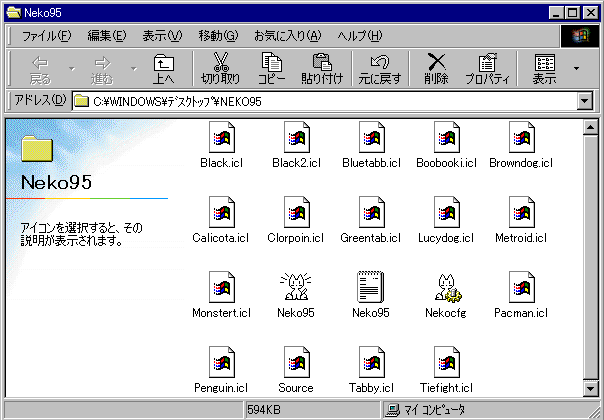The width and height of the screenshot is (604, 420).
Task: Open the 編集(E) menu
Action: click(x=107, y=36)
